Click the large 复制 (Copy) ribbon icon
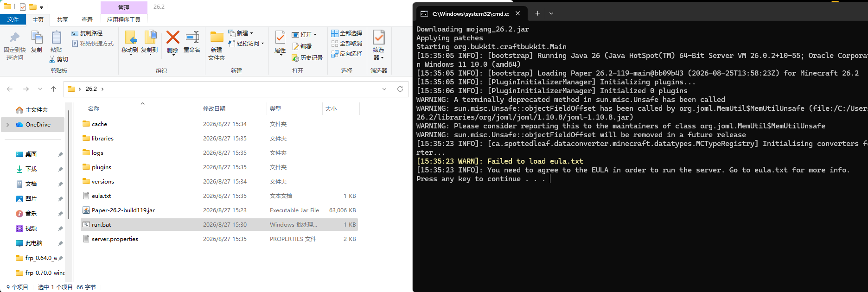The width and height of the screenshot is (868, 292). [37, 38]
